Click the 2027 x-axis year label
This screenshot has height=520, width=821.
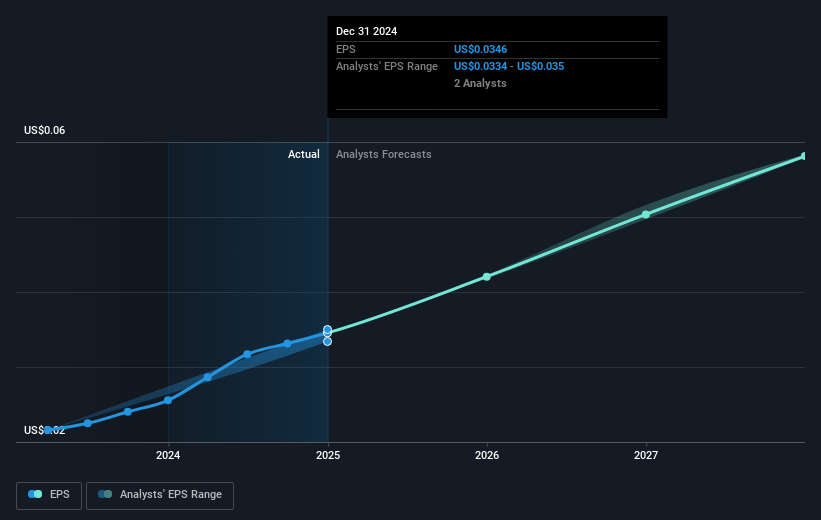(x=646, y=455)
